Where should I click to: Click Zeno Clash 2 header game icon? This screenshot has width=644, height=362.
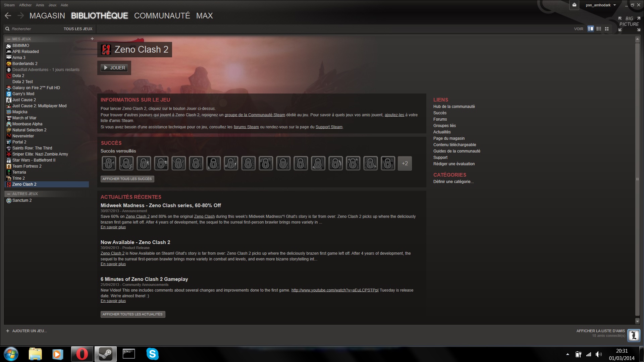pos(106,50)
